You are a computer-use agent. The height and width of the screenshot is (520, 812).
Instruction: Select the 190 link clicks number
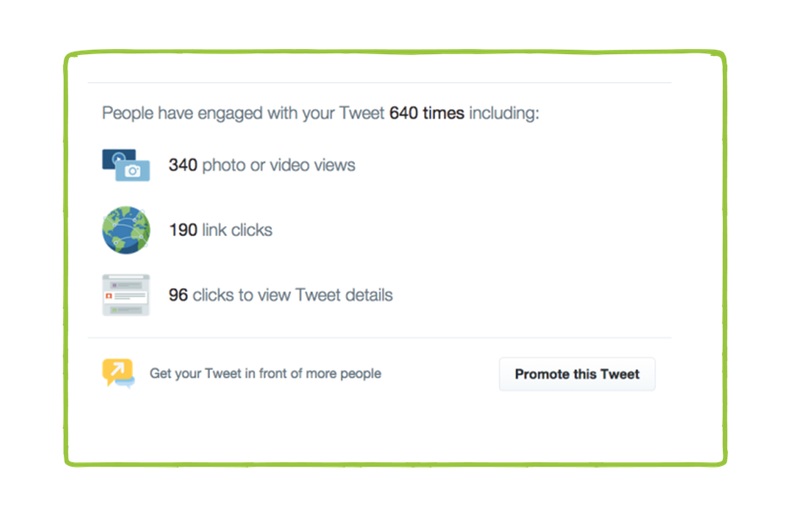(x=183, y=231)
